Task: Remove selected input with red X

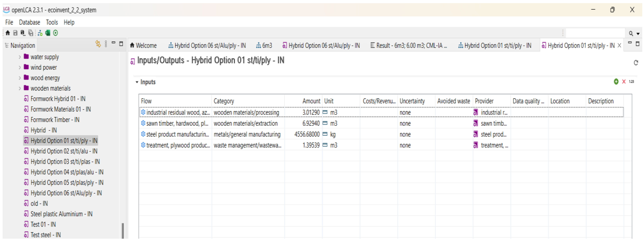Action: (x=624, y=82)
